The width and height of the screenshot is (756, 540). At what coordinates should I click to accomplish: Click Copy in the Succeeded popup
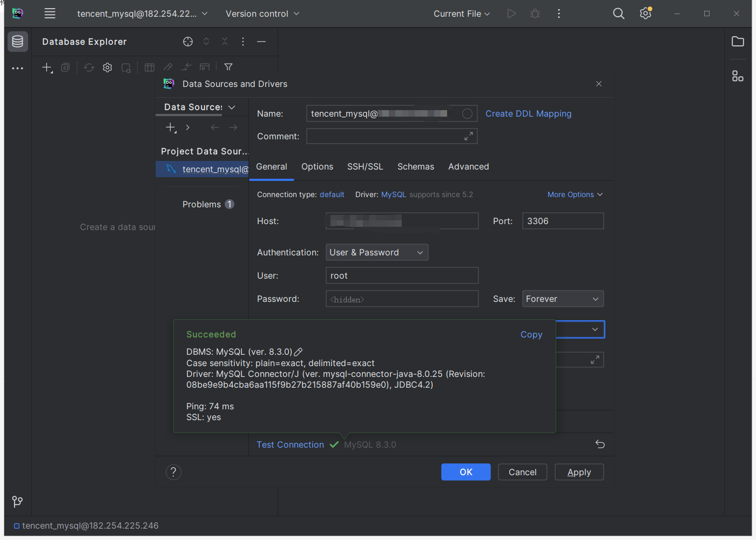[x=531, y=334]
